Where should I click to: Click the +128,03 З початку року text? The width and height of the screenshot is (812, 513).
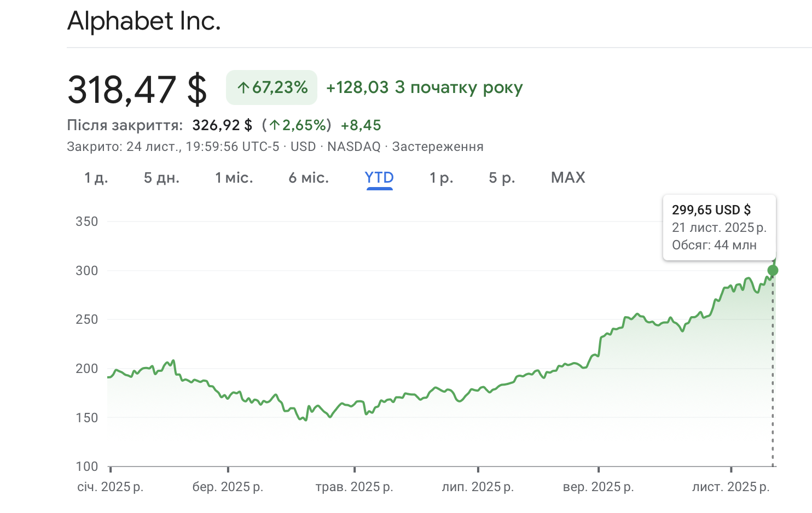pos(425,88)
